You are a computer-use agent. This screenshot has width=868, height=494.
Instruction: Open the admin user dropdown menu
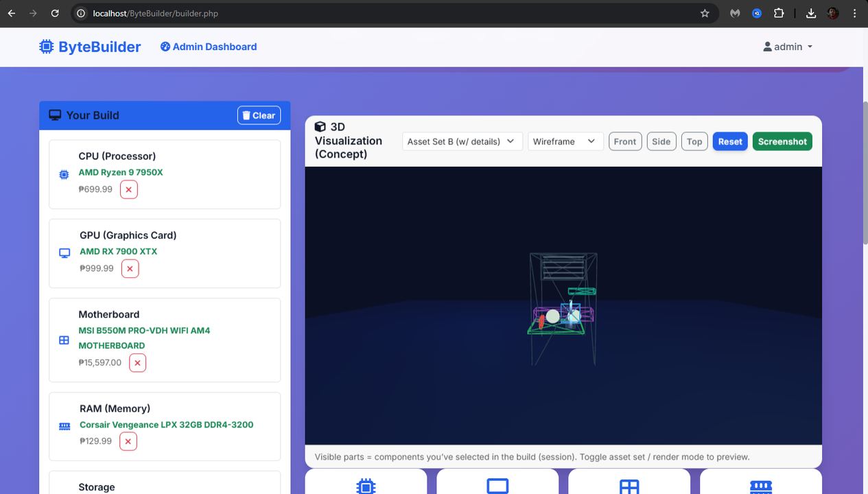(788, 47)
